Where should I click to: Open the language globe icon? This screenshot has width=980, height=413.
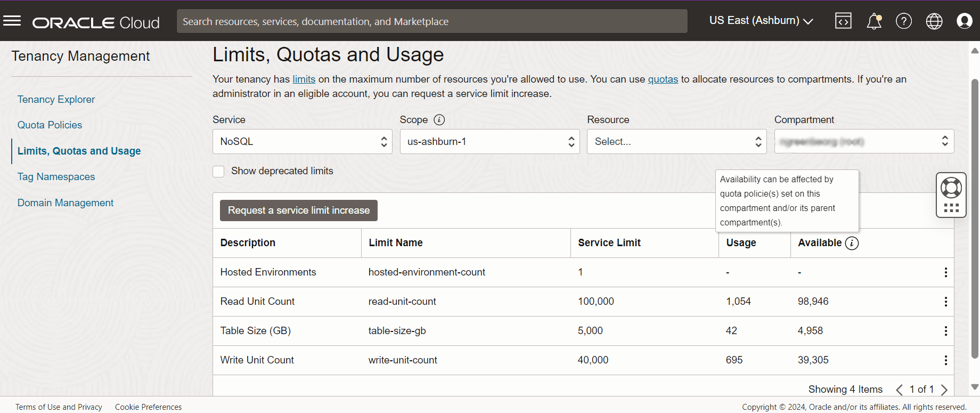pos(934,21)
